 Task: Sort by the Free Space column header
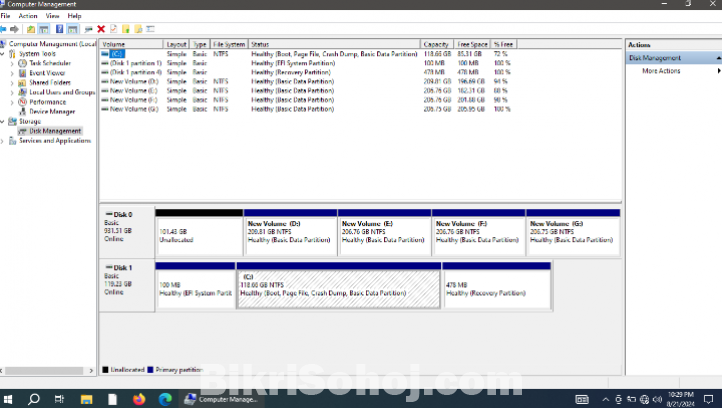(472, 44)
